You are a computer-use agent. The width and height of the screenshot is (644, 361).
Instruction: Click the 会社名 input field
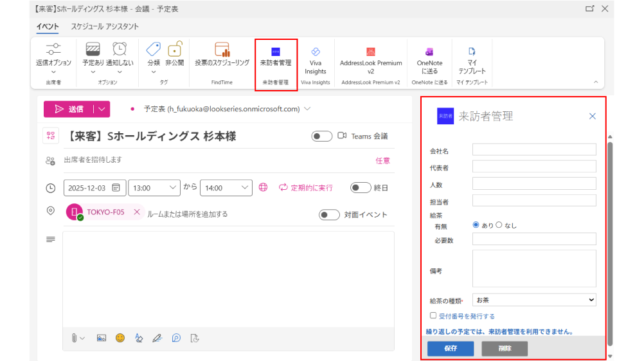point(533,150)
